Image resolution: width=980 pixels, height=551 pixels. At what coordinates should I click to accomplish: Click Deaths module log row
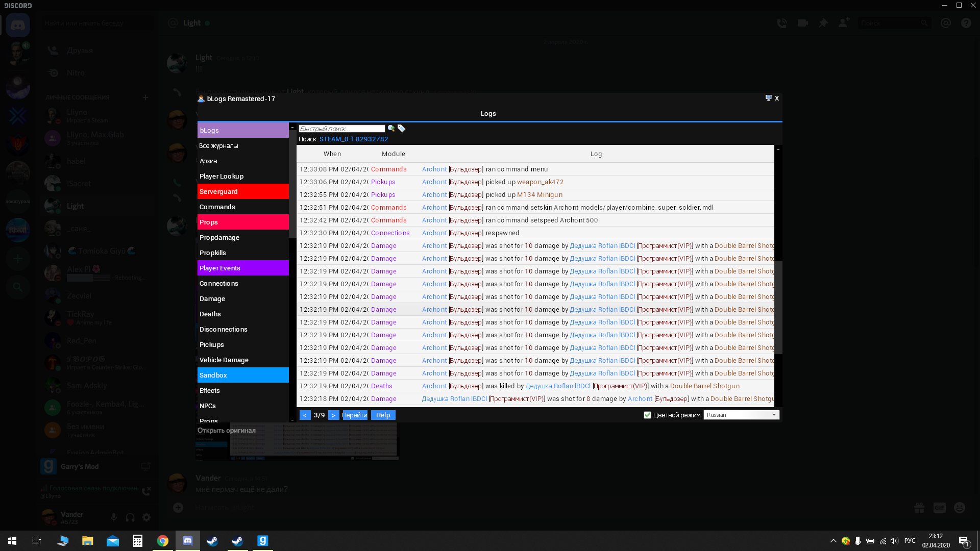click(535, 386)
